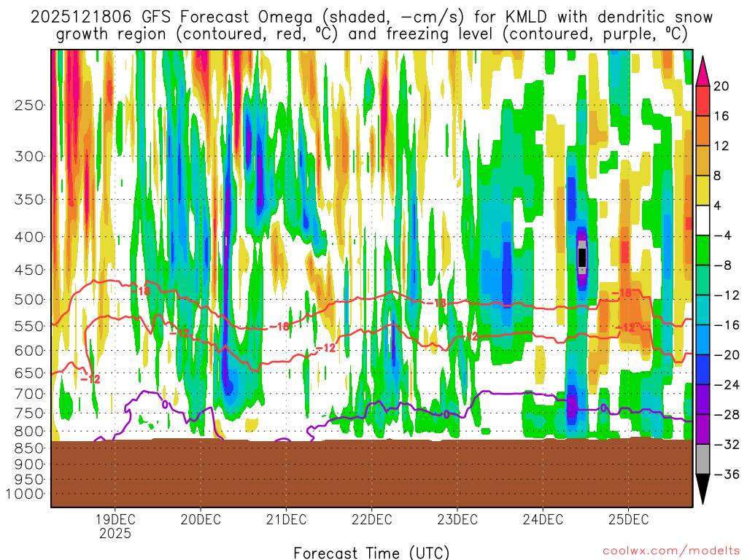Viewport: 747px width, 560px height.
Task: Click the 450 pressure level label
Action: tap(29, 270)
